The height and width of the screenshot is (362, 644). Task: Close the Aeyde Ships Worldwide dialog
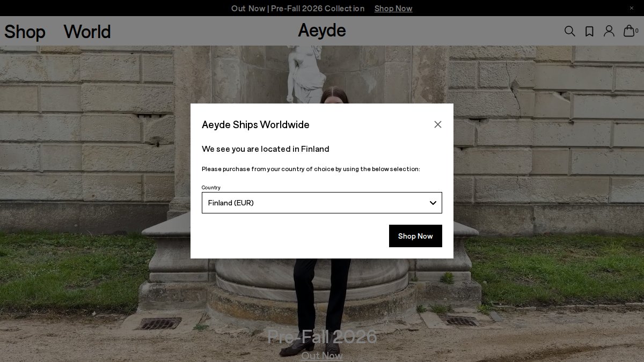[x=438, y=124]
